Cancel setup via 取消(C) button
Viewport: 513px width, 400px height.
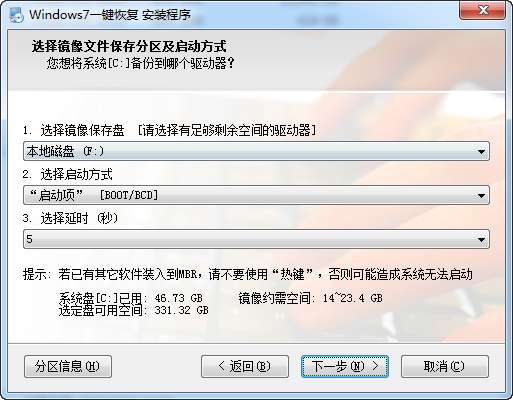tap(445, 366)
